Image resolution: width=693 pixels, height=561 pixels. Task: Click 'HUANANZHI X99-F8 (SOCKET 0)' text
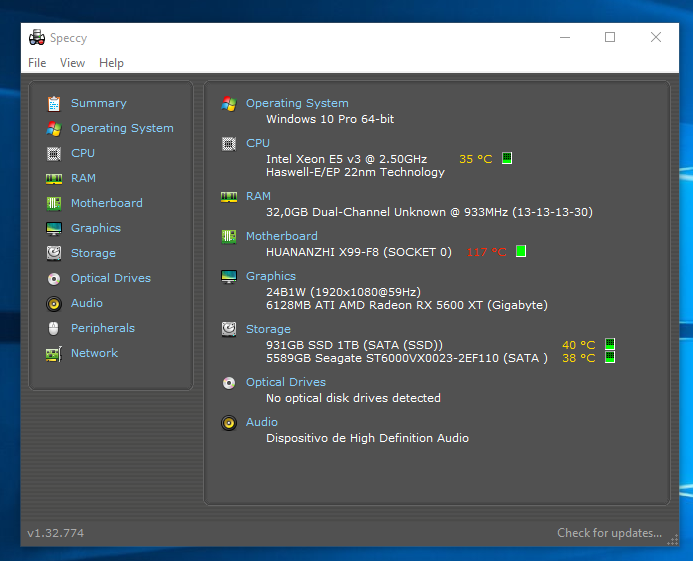tap(359, 252)
